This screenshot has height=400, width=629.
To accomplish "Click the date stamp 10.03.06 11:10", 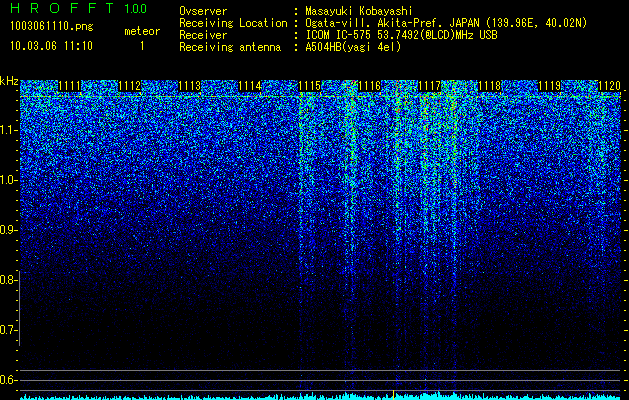I will pos(51,46).
